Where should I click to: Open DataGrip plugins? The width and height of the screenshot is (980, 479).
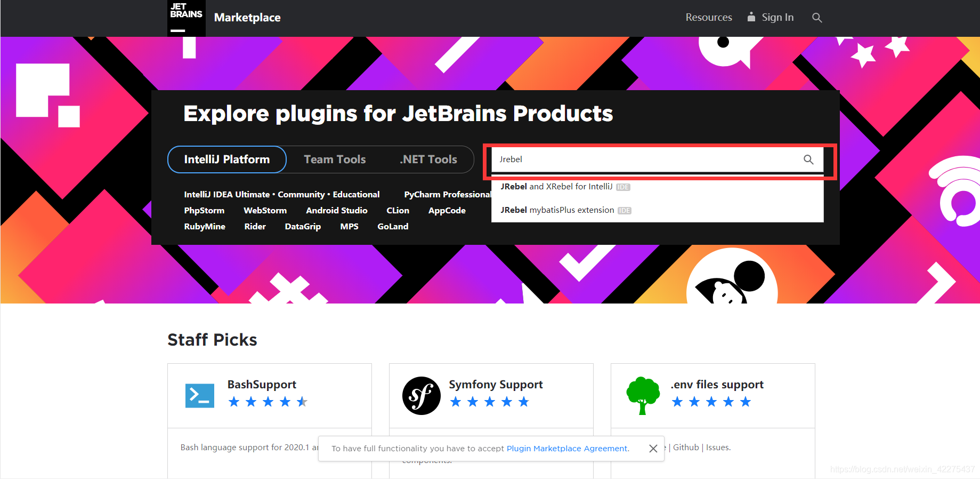click(x=303, y=227)
